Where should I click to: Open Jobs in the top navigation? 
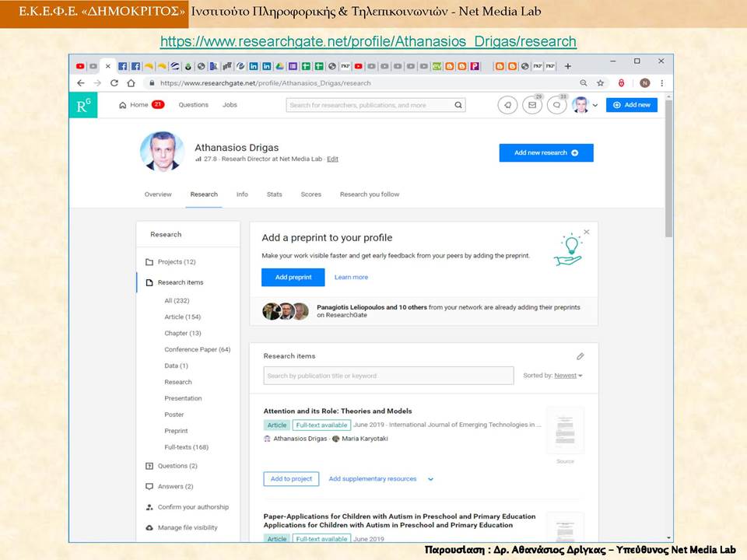(230, 105)
